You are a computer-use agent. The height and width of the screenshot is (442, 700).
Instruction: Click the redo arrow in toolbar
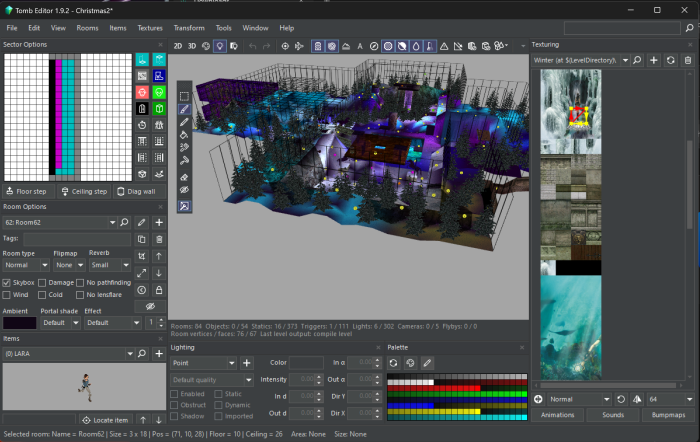tap(267, 46)
